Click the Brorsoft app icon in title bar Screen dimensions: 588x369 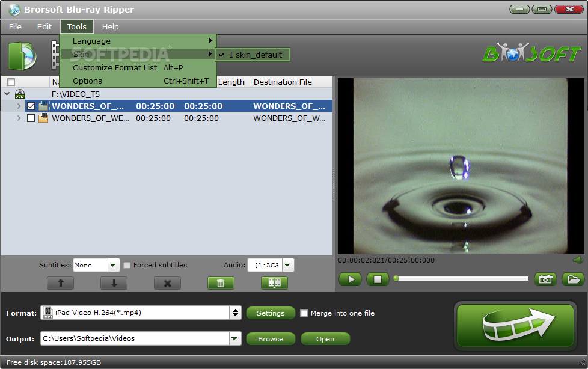14,10
